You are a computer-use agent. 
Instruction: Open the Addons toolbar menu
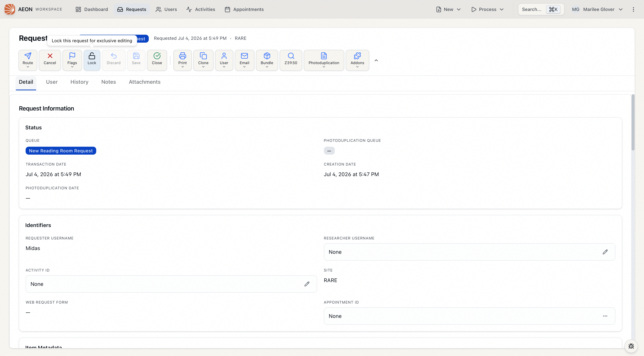point(357,60)
